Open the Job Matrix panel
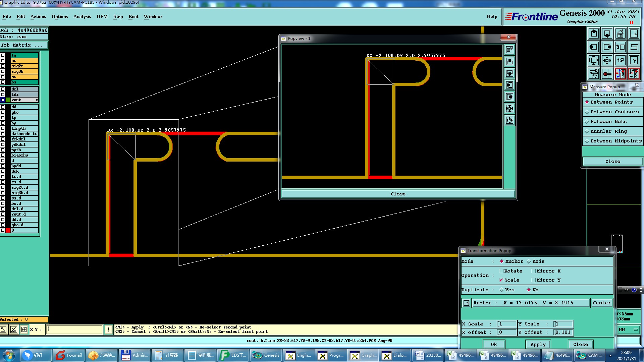This screenshot has height=362, width=644. [x=23, y=45]
